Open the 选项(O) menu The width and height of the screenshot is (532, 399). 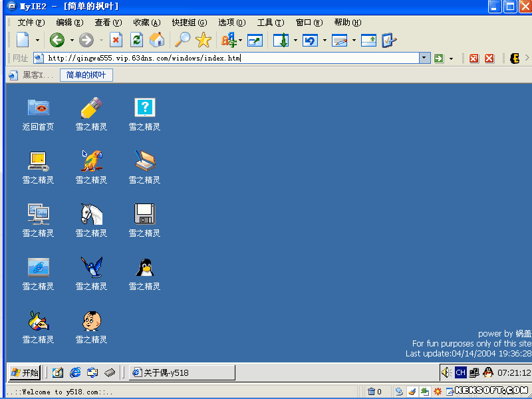click(x=231, y=23)
